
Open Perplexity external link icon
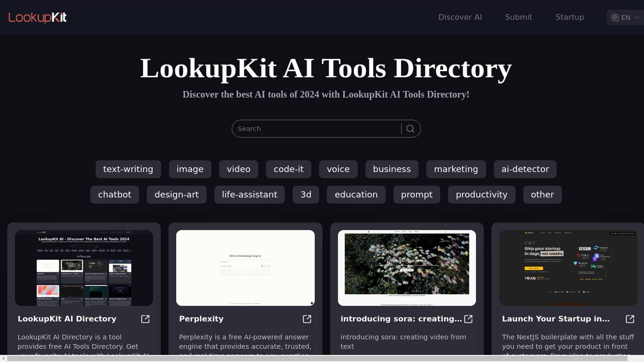[x=307, y=319]
